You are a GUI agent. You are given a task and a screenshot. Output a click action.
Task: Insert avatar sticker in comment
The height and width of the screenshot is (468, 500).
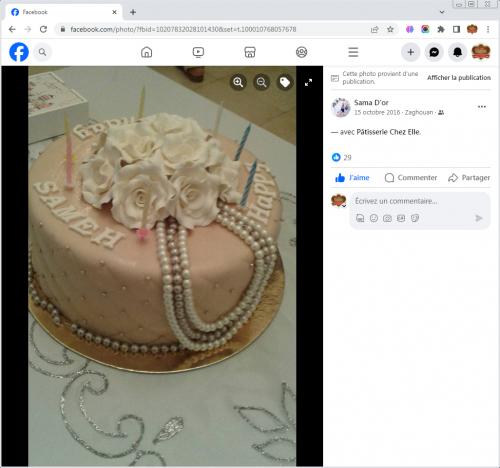tap(360, 218)
